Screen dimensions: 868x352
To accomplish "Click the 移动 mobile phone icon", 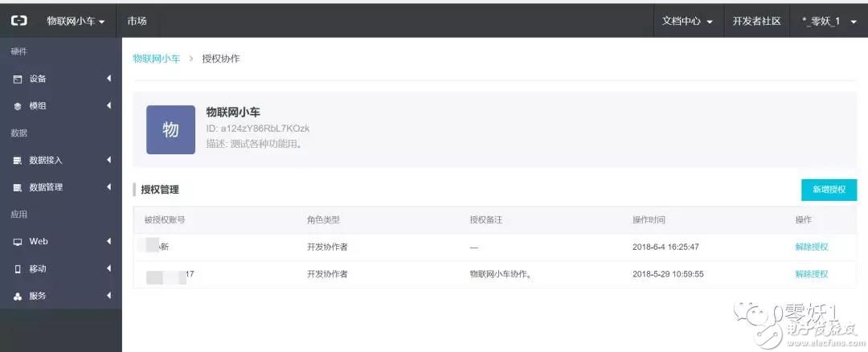I will (18, 269).
